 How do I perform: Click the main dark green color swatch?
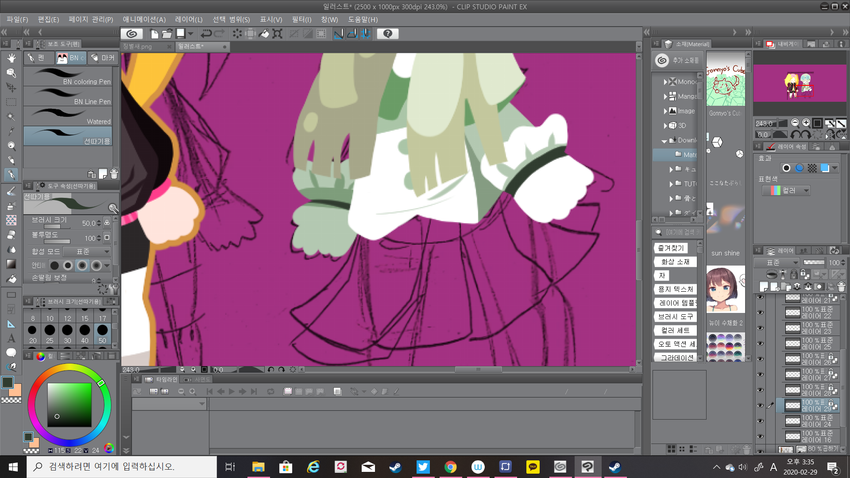pyautogui.click(x=8, y=383)
